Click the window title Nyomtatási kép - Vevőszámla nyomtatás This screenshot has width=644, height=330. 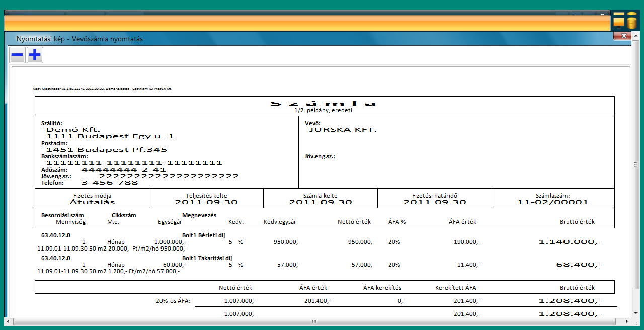click(79, 39)
